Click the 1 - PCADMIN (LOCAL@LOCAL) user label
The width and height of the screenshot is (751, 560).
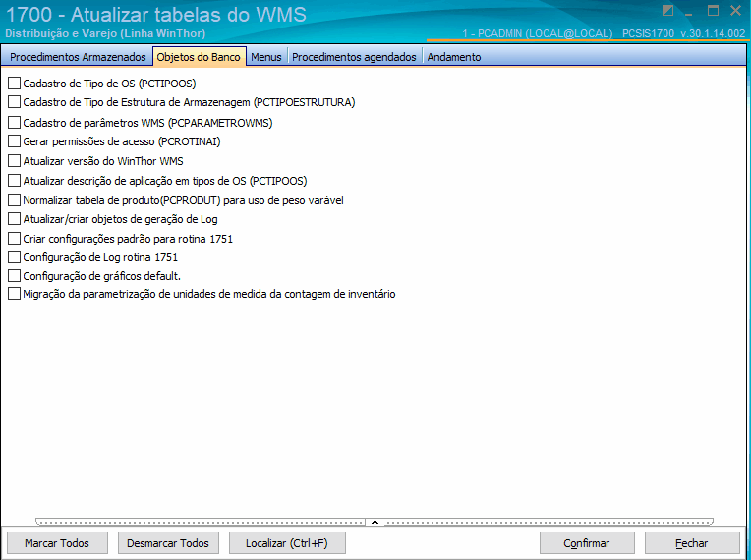tap(538, 33)
